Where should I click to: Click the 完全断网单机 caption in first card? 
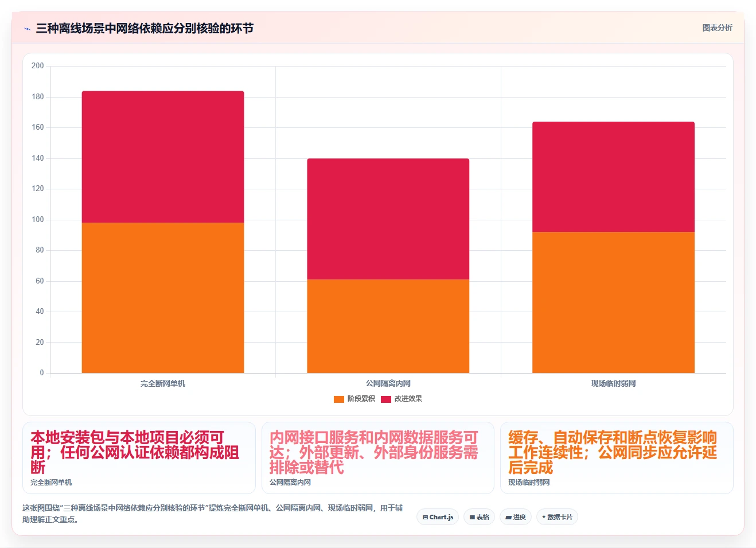(x=51, y=483)
